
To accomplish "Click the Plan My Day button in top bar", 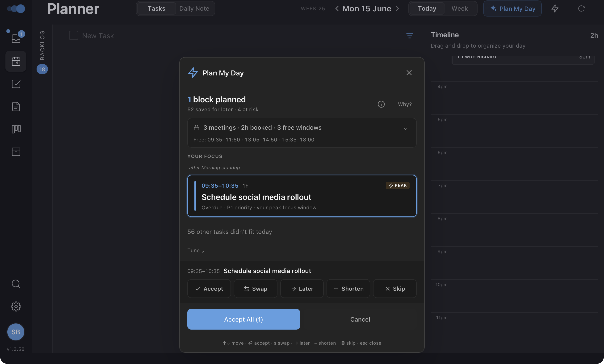I will pos(512,8).
